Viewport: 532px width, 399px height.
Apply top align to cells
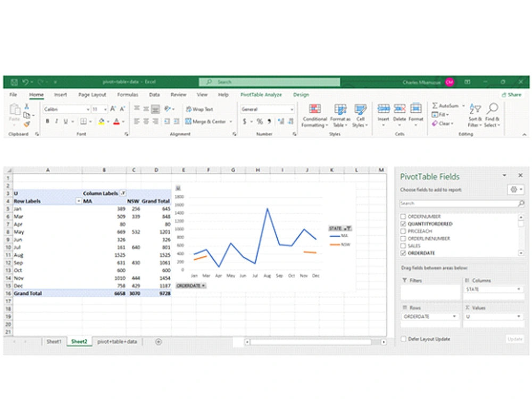(x=137, y=109)
